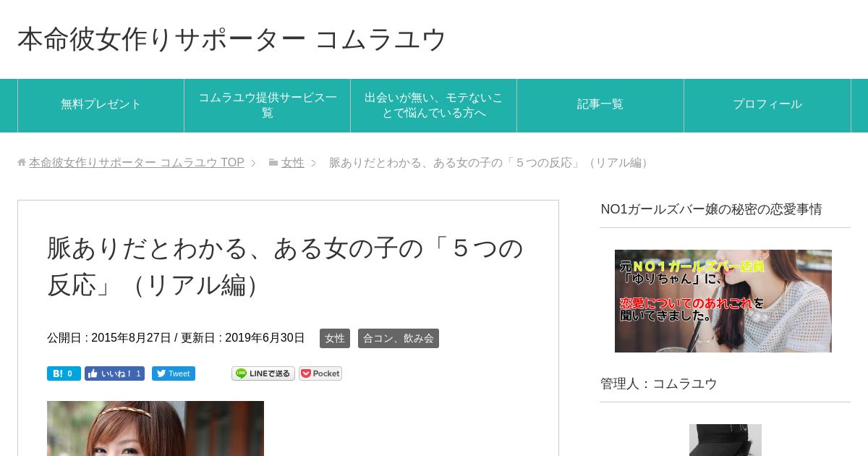Open the プロフィール menu item
This screenshot has width=868, height=456.
tap(767, 105)
